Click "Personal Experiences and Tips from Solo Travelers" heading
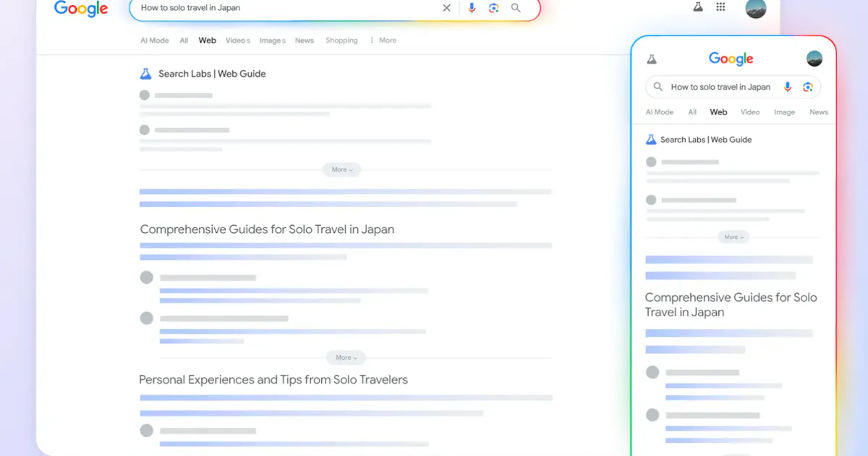Viewport: 868px width, 456px height. click(273, 379)
